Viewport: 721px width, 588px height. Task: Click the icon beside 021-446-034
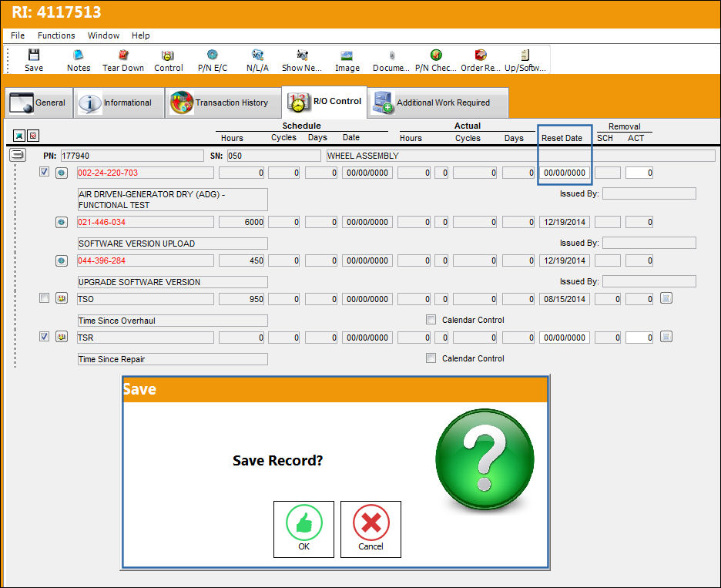pyautogui.click(x=62, y=222)
